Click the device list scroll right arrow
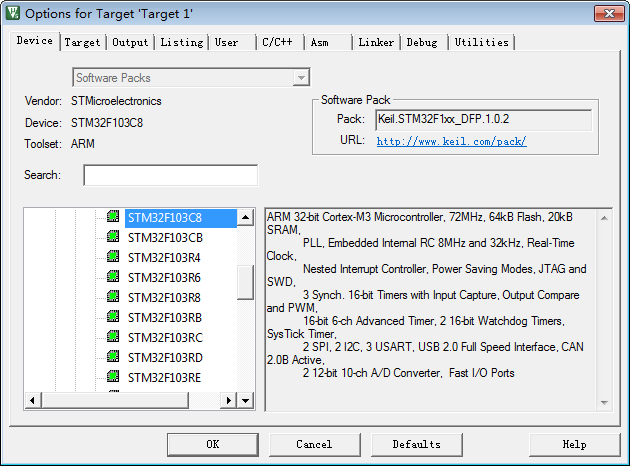Image resolution: width=630 pixels, height=466 pixels. [x=229, y=401]
